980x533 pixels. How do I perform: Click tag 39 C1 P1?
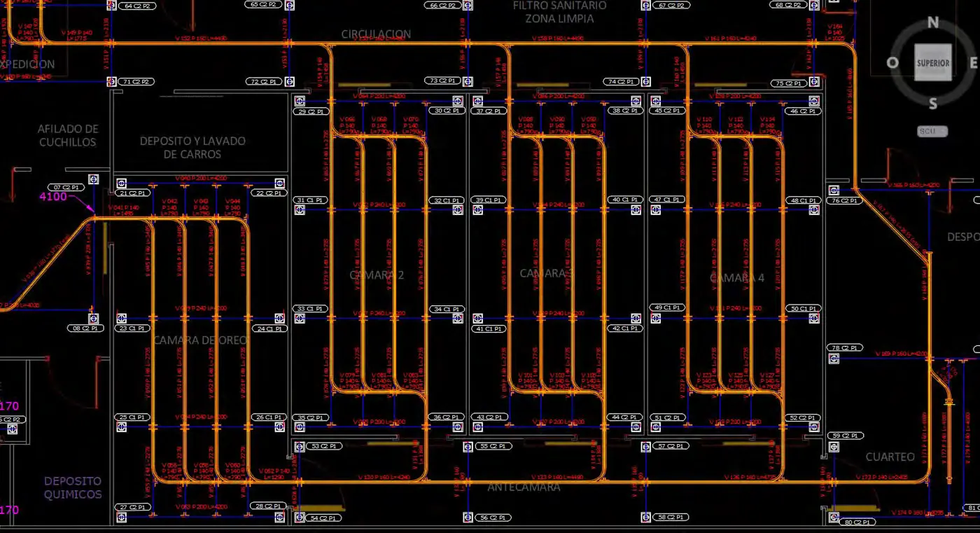coord(488,200)
